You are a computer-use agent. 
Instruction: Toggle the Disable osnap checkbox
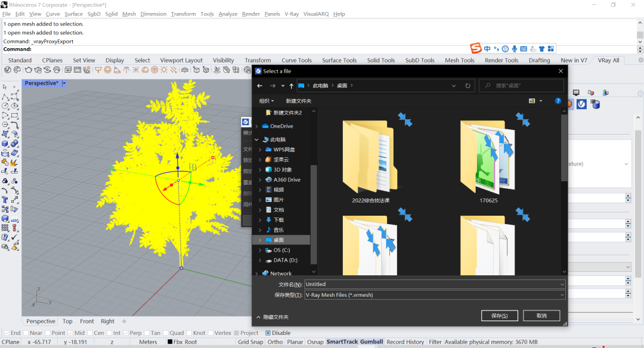click(268, 333)
